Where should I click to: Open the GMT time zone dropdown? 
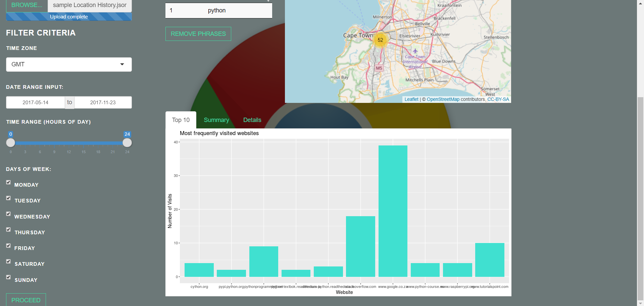[x=69, y=64]
